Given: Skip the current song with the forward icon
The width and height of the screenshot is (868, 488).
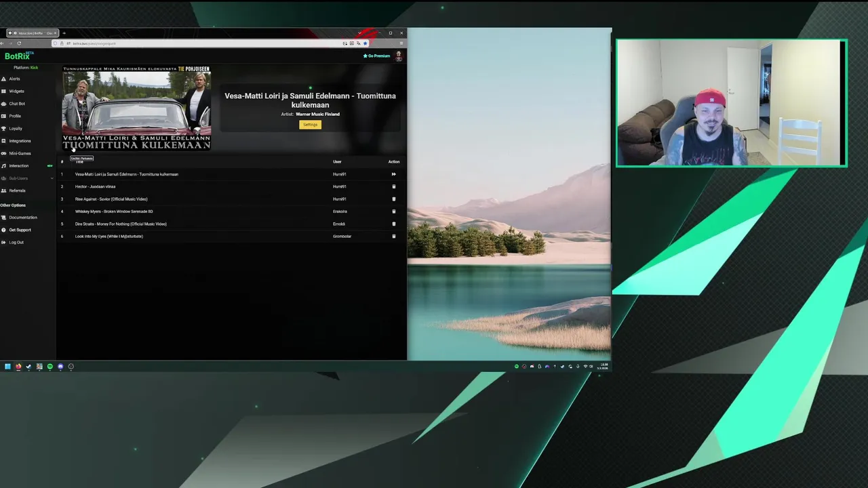Looking at the screenshot, I should click(393, 174).
